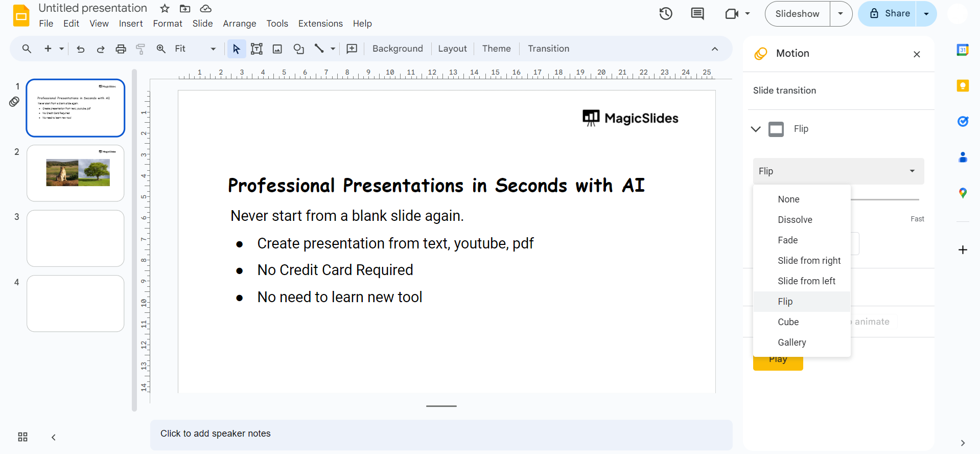Open the comments panel icon

pyautogui.click(x=697, y=14)
